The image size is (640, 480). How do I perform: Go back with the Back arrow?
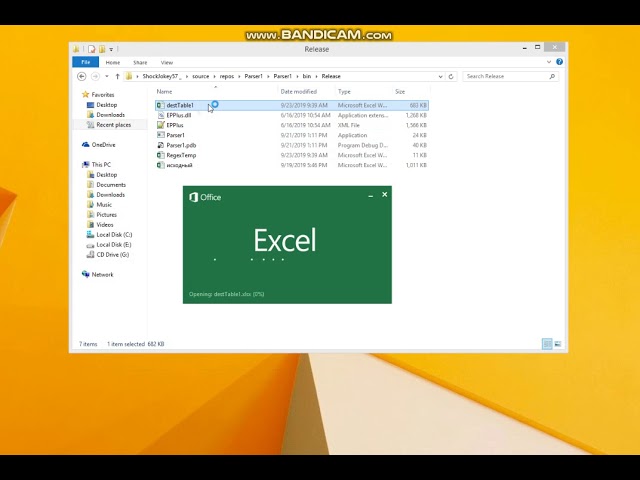click(82, 76)
